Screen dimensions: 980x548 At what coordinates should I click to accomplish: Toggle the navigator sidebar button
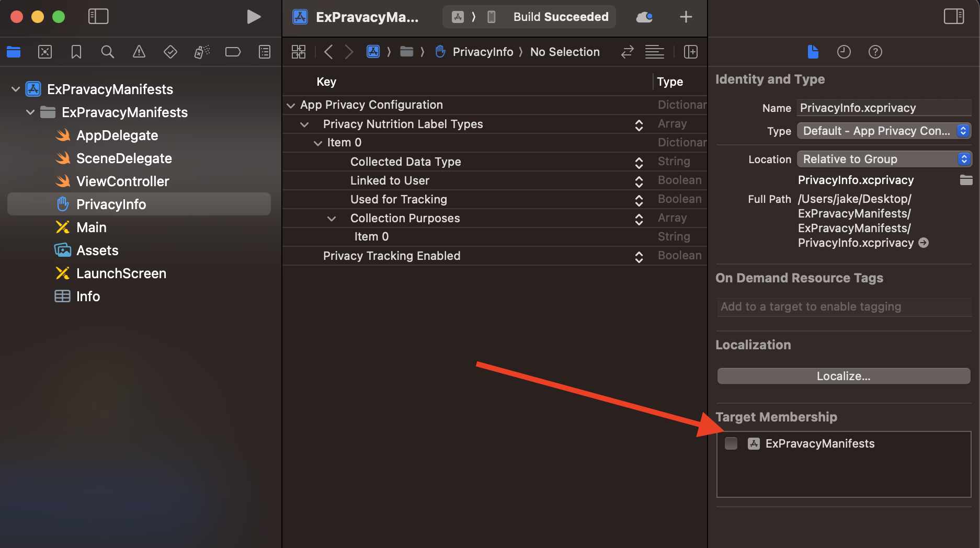98,17
